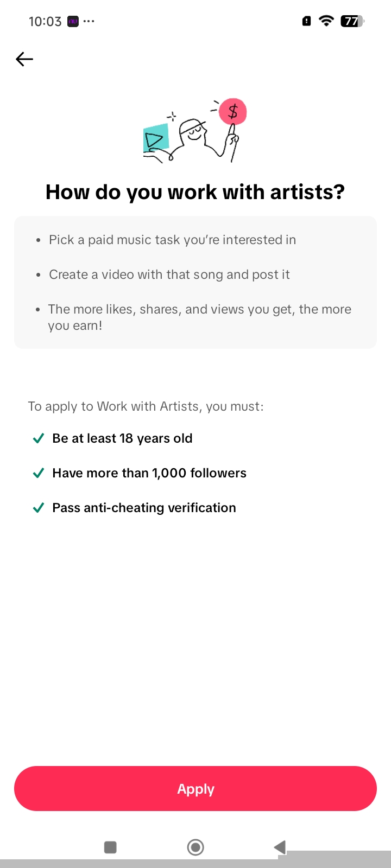Tap 'Pass anti-cheating verification' text

coord(144,508)
